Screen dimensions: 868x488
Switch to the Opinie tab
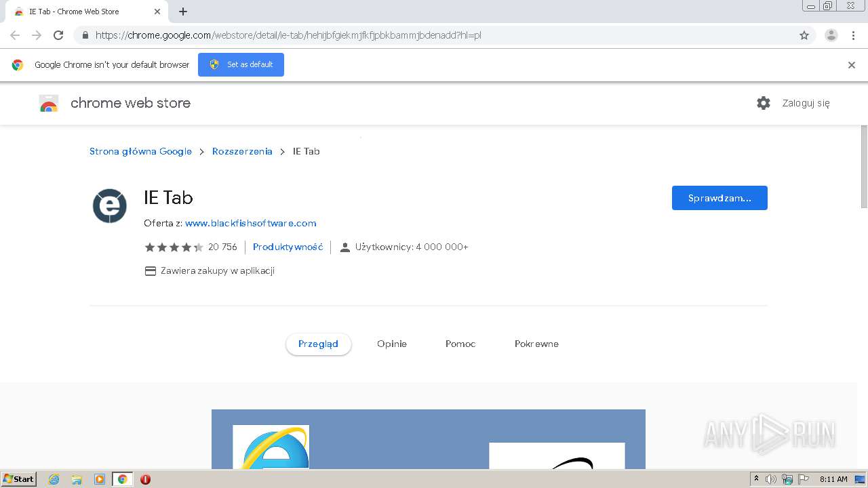point(392,344)
